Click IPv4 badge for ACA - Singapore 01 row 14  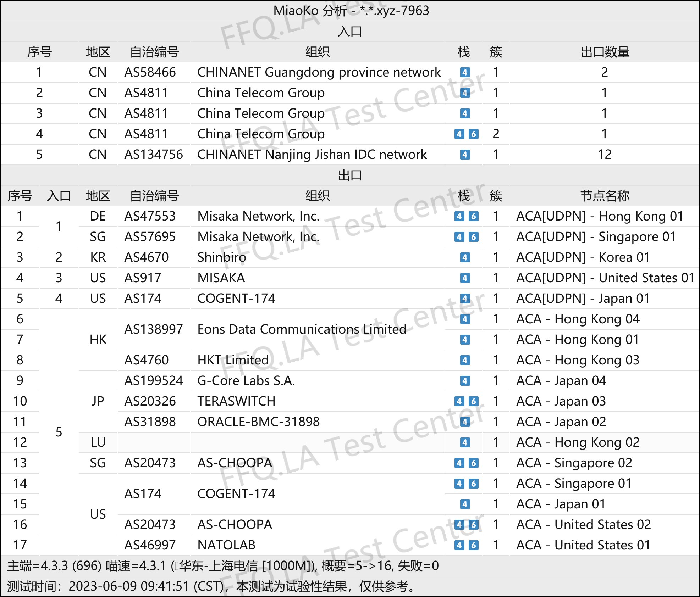[x=459, y=484]
